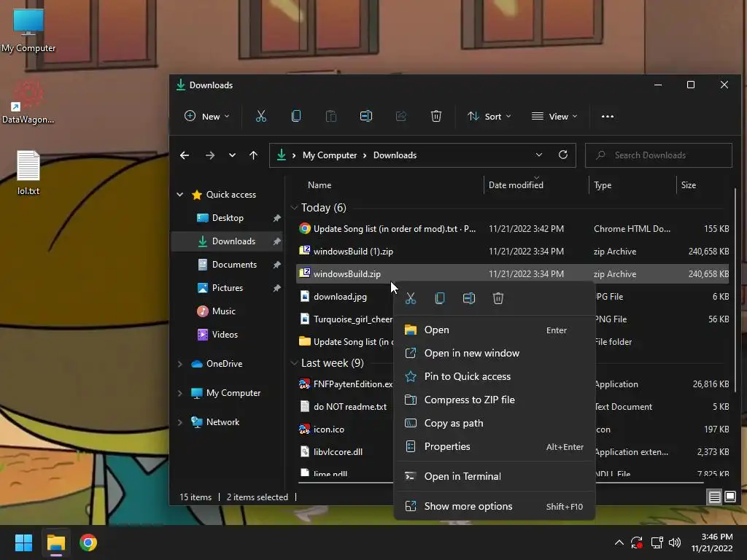
Task: Click the Copy icon in the toolbar
Action: [296, 116]
